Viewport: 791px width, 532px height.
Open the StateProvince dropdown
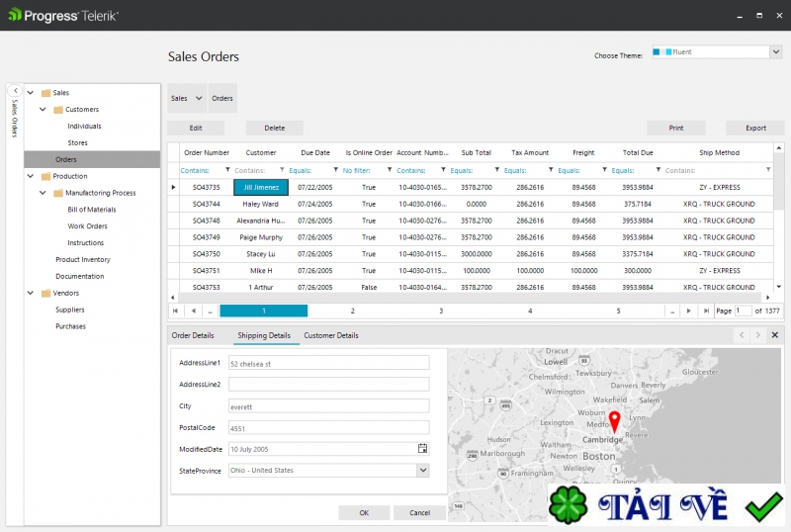[422, 471]
